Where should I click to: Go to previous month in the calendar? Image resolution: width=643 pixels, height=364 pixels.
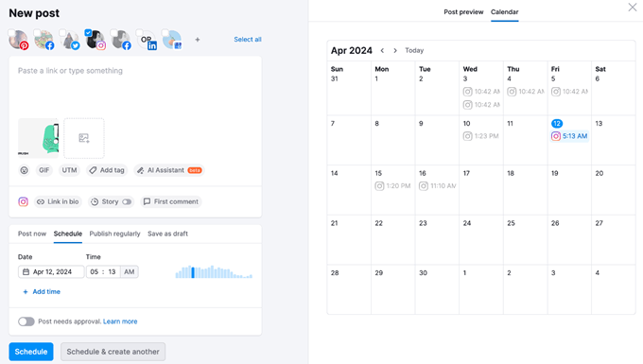click(382, 50)
